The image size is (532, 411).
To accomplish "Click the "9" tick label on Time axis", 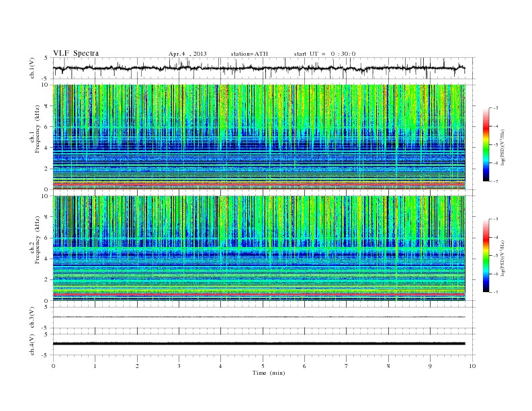I will pos(430,366).
